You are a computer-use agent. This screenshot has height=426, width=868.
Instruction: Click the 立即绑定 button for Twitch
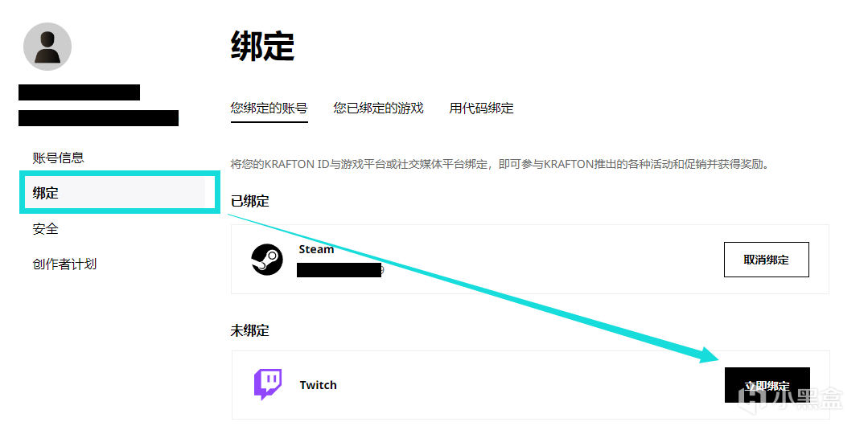click(x=767, y=385)
